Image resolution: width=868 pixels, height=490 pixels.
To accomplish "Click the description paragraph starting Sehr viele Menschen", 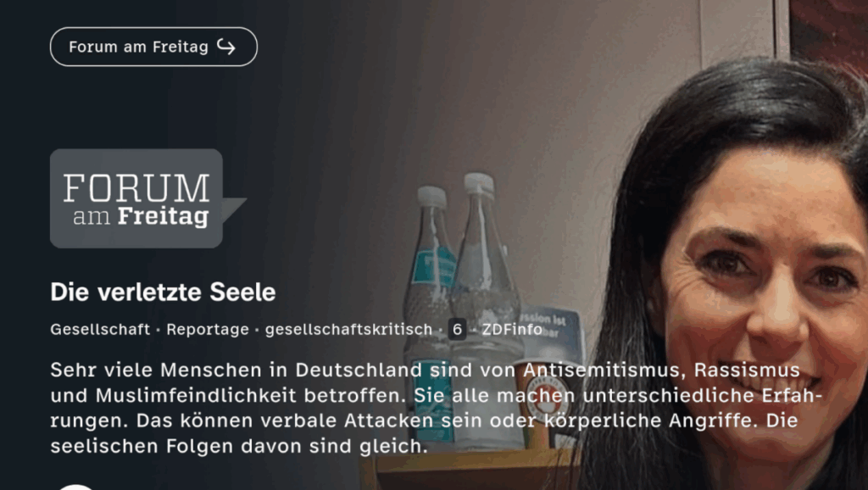I will click(x=437, y=408).
